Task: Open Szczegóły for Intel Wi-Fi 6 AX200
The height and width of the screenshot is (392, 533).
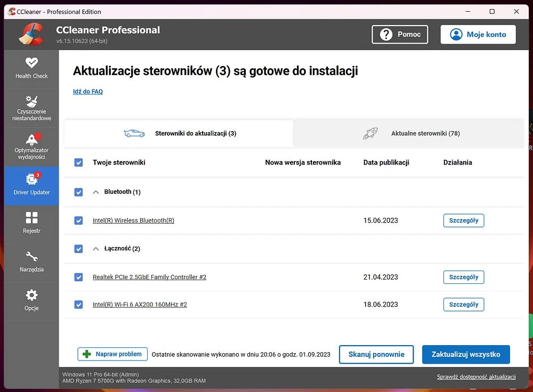Action: pyautogui.click(x=464, y=304)
